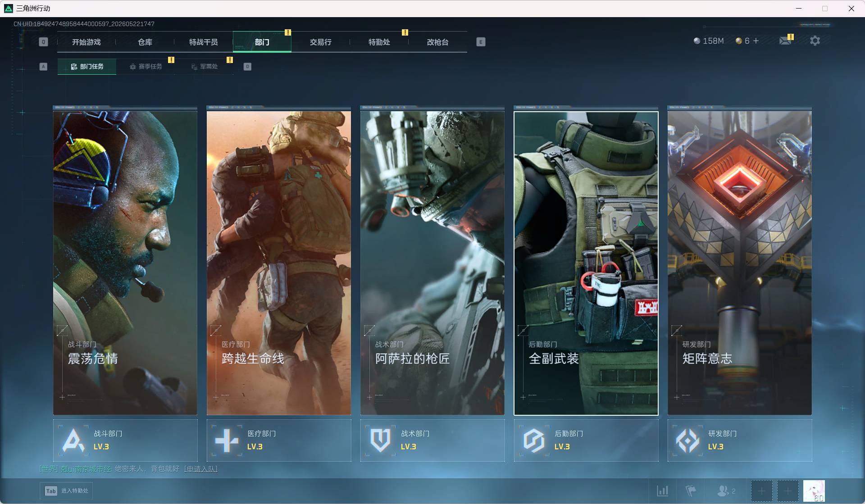865x504 pixels.
Task: Click the plus icon beside gold currency
Action: coord(756,41)
